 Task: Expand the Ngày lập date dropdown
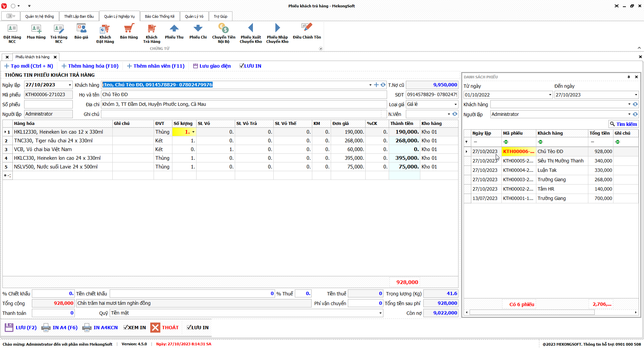[x=70, y=85]
